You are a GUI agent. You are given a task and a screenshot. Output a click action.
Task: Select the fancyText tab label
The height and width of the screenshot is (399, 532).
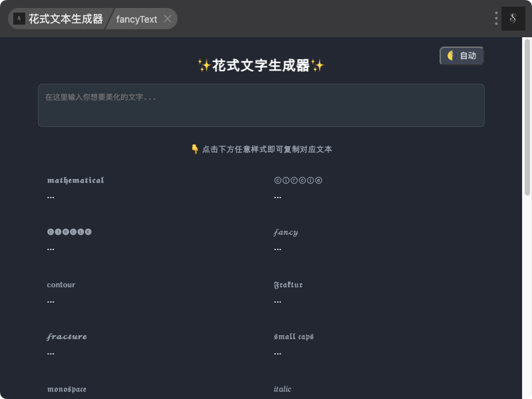pos(136,19)
